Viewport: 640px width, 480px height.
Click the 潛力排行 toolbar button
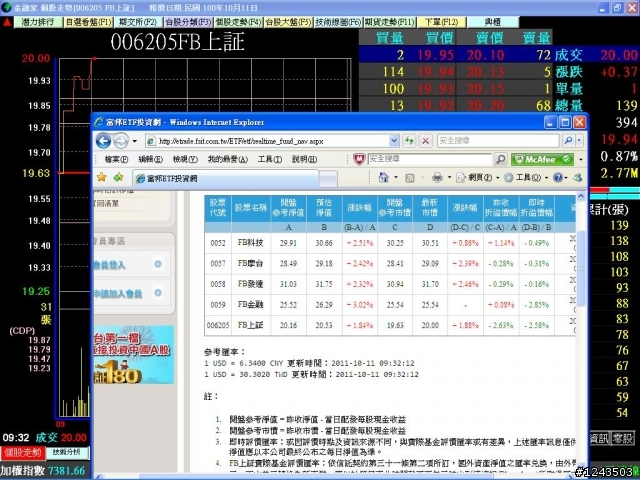click(38, 22)
